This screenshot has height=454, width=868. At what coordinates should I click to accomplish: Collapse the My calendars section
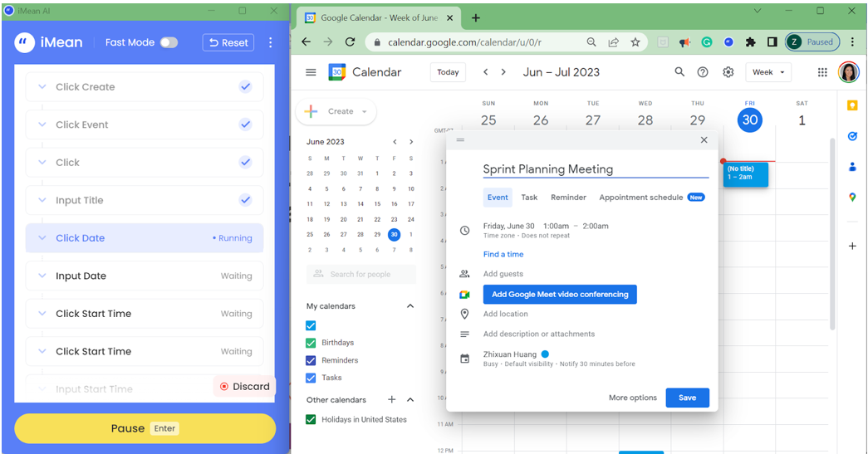(x=410, y=305)
